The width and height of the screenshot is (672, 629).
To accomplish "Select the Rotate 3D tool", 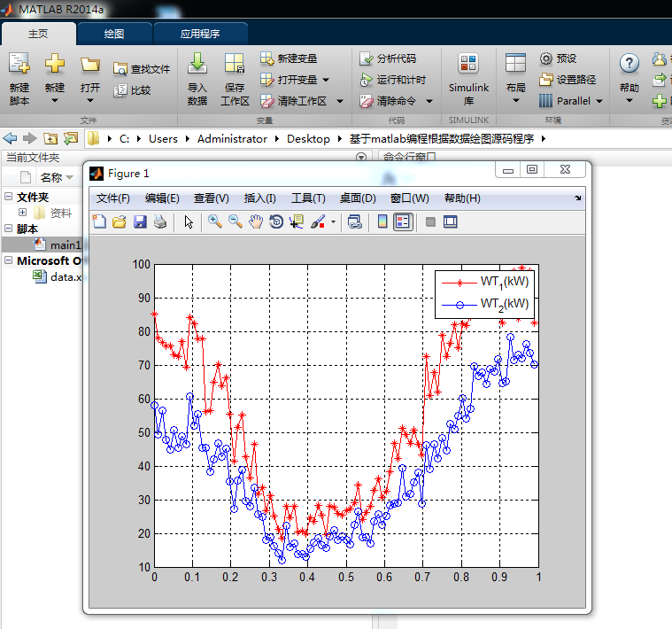I will pyautogui.click(x=276, y=221).
